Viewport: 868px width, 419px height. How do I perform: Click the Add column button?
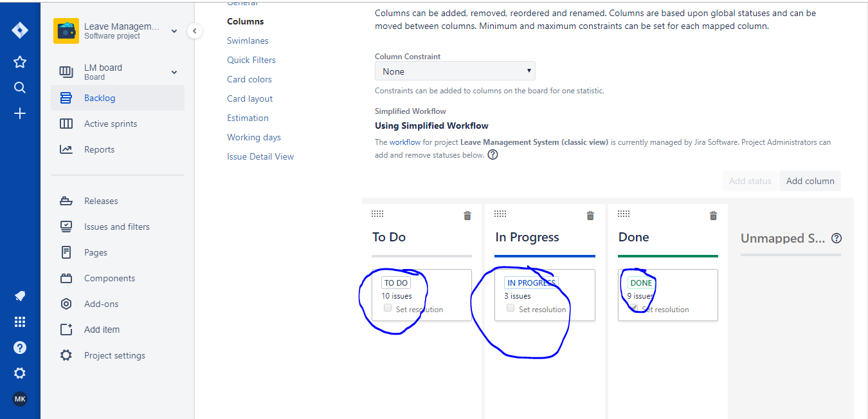809,181
